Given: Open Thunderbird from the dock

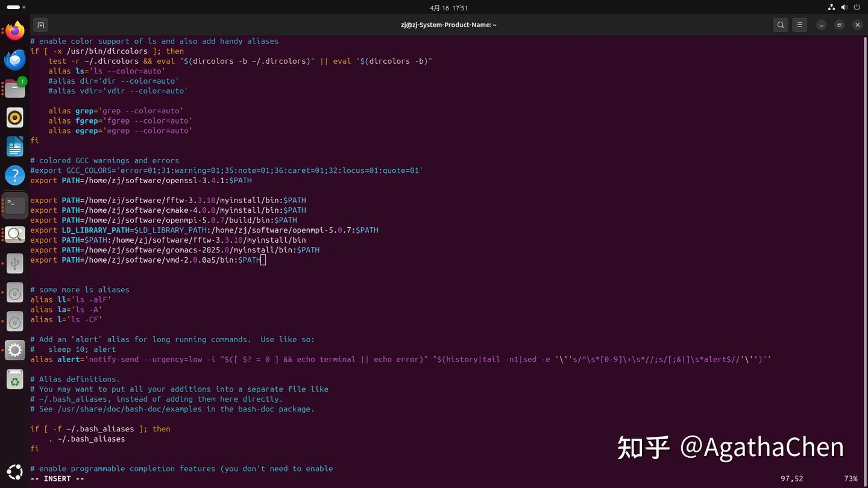Looking at the screenshot, I should tap(14, 59).
